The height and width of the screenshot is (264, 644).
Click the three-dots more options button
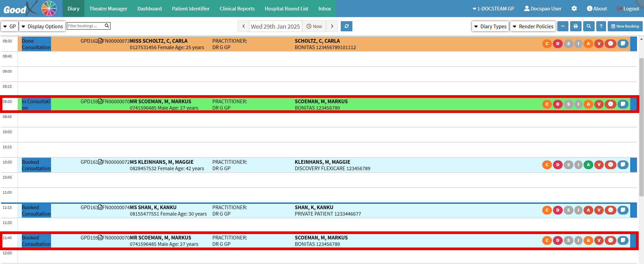coord(563,26)
